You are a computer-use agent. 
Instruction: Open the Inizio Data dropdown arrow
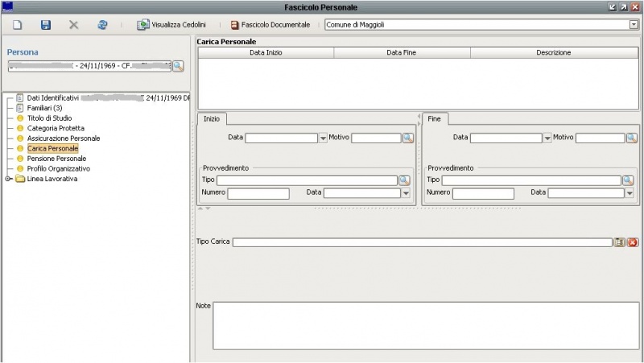click(323, 138)
